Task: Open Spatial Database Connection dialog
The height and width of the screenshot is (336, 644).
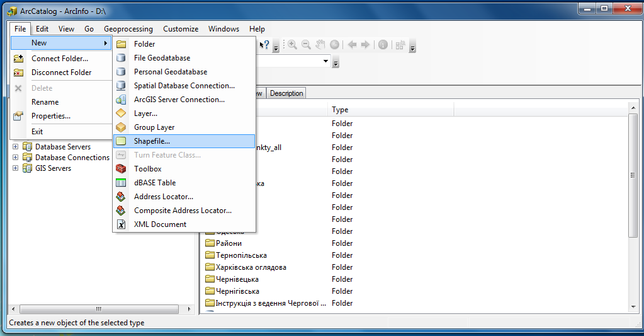Action: pos(184,86)
